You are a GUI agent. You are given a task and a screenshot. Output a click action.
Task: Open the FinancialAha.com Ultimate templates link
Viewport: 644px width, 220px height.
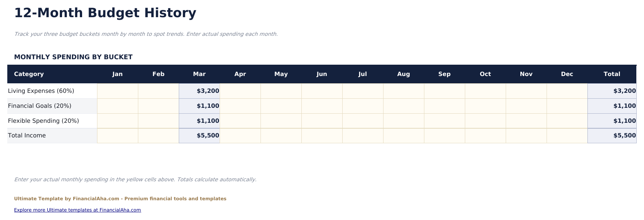77,210
